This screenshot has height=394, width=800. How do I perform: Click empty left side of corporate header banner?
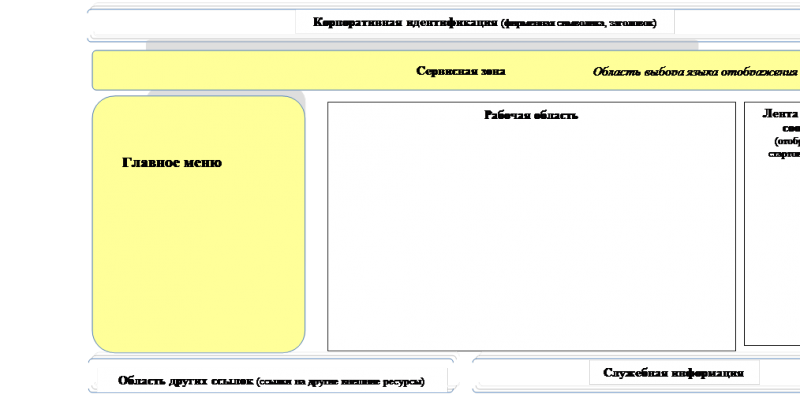coord(191,22)
